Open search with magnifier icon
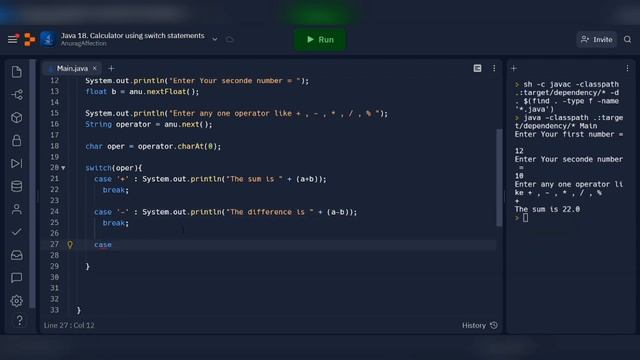Viewport: 640px width, 360px height. pyautogui.click(x=627, y=40)
